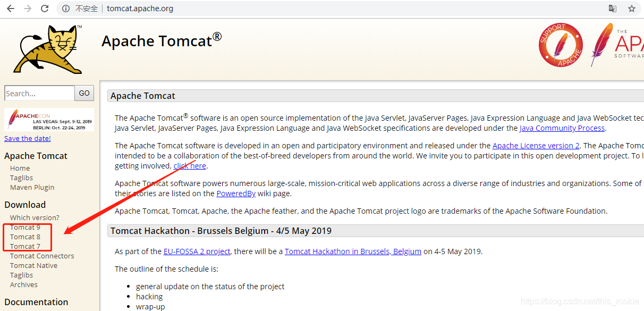Open the Save the date! link
The height and width of the screenshot is (311, 644).
(x=28, y=138)
